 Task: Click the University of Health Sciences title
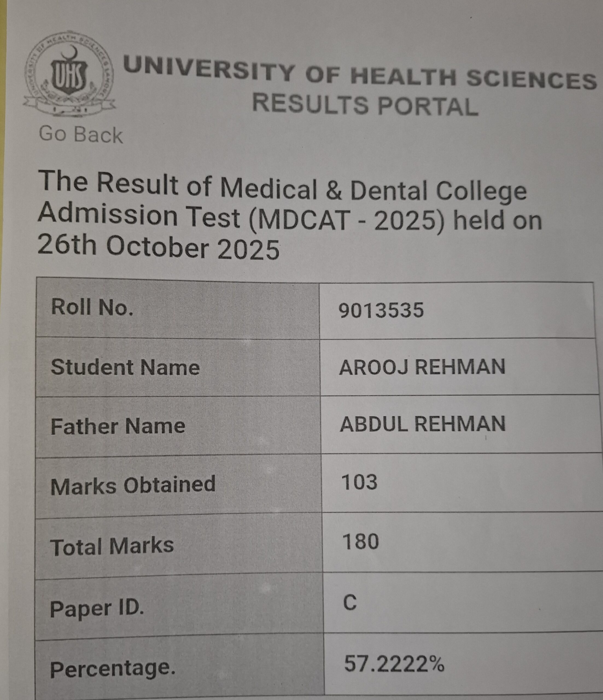pos(359,74)
